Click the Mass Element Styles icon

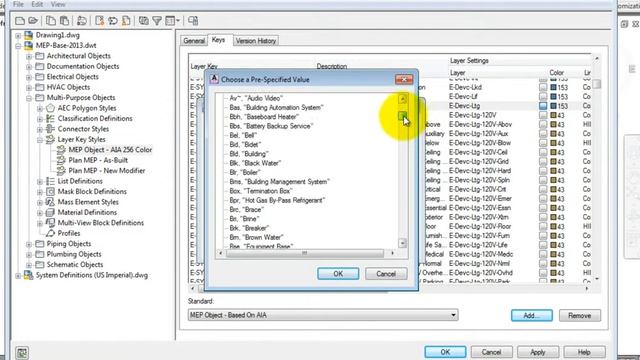(50, 202)
